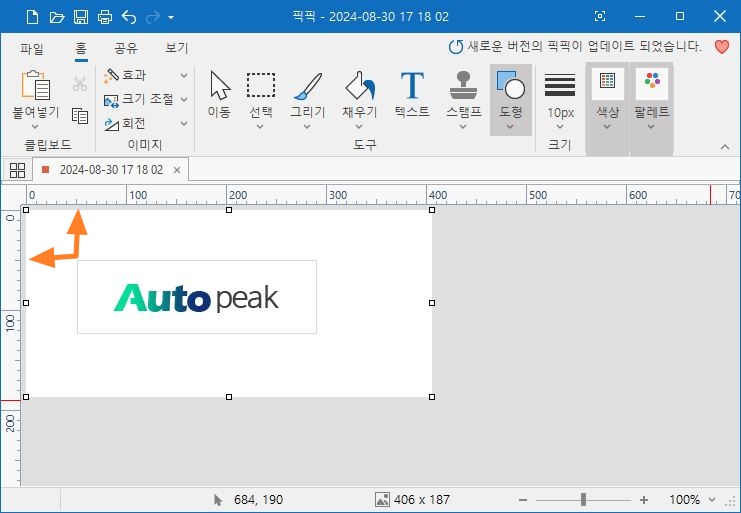Select the 스탬프 stamp tool
This screenshot has height=513, width=741.
click(x=464, y=94)
